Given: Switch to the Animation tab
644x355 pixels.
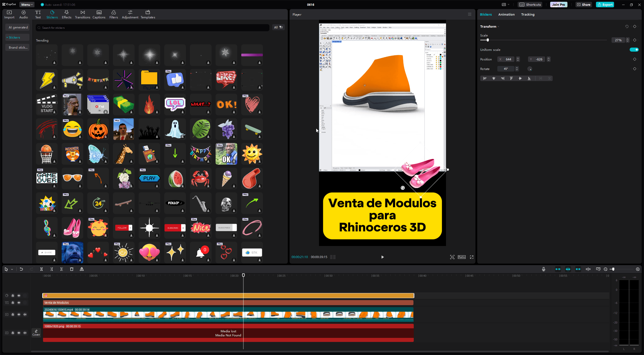Looking at the screenshot, I should click(x=506, y=14).
